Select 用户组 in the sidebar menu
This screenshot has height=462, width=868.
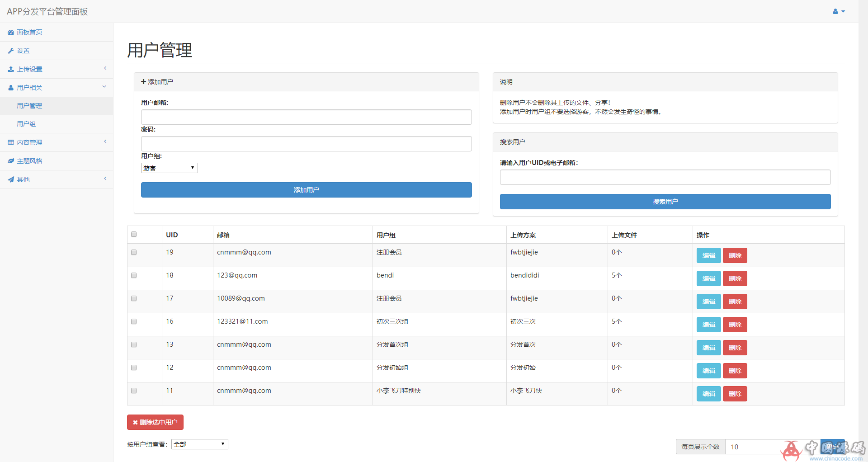[x=26, y=123]
